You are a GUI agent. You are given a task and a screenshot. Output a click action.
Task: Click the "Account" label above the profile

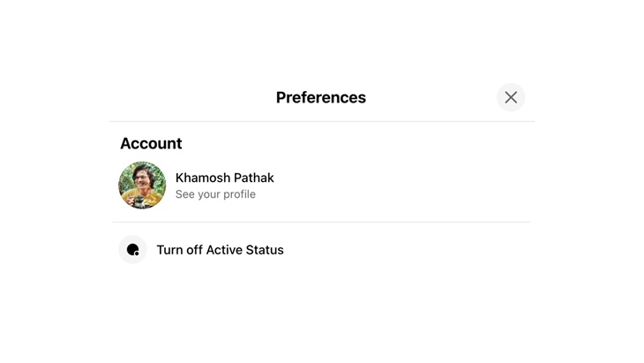pyautogui.click(x=151, y=143)
